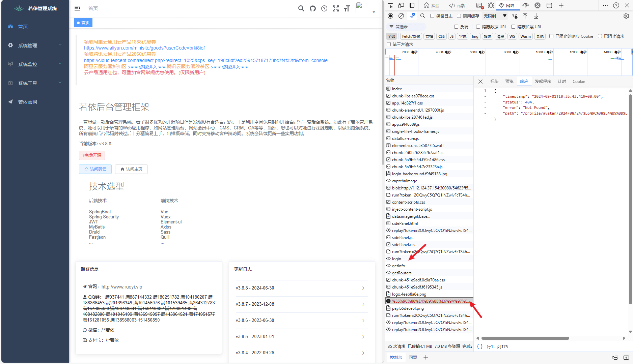Open DevTools inspect element picker icon

[x=390, y=5]
